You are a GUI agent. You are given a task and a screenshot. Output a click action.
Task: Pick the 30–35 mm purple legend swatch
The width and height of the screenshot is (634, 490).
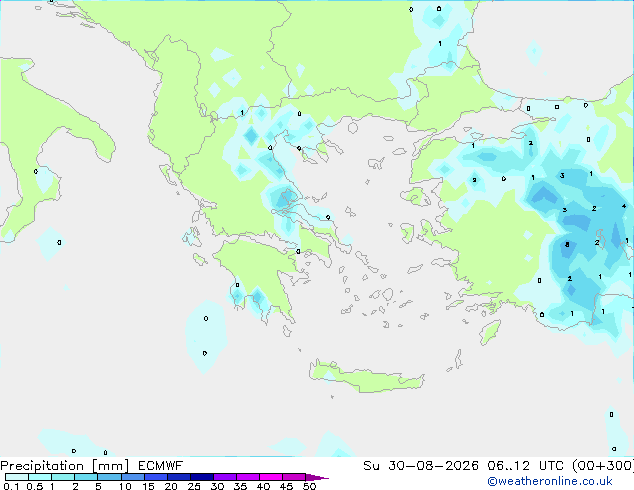pyautogui.click(x=225, y=477)
